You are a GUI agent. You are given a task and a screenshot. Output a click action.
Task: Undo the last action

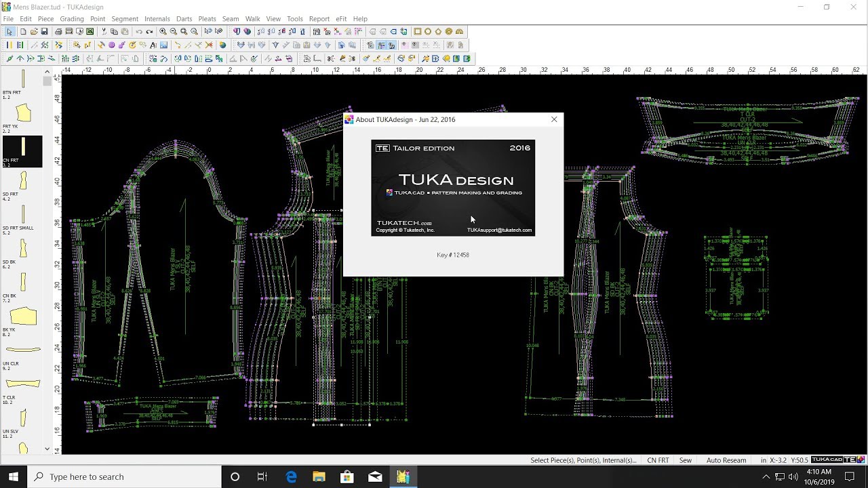(x=139, y=31)
